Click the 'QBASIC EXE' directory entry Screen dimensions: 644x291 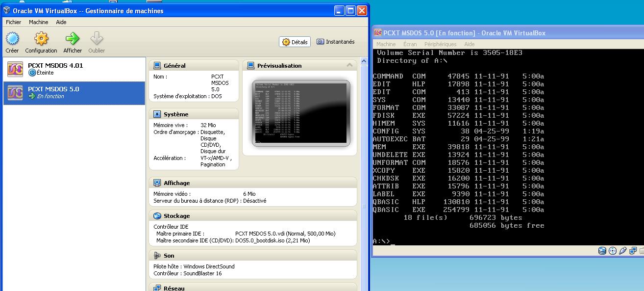[458, 210]
